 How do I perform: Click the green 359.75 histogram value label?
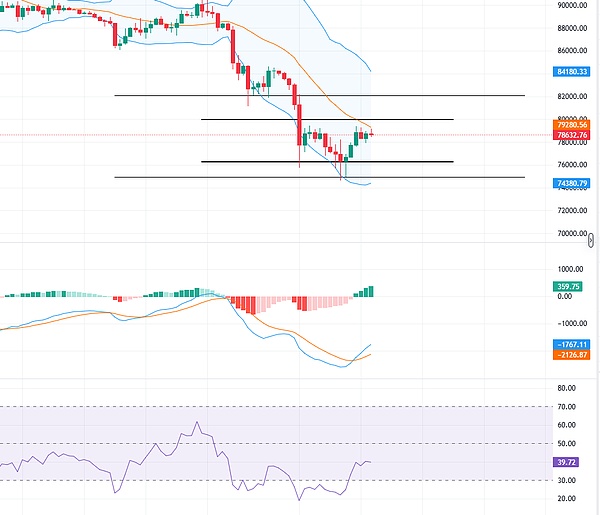pos(568,286)
